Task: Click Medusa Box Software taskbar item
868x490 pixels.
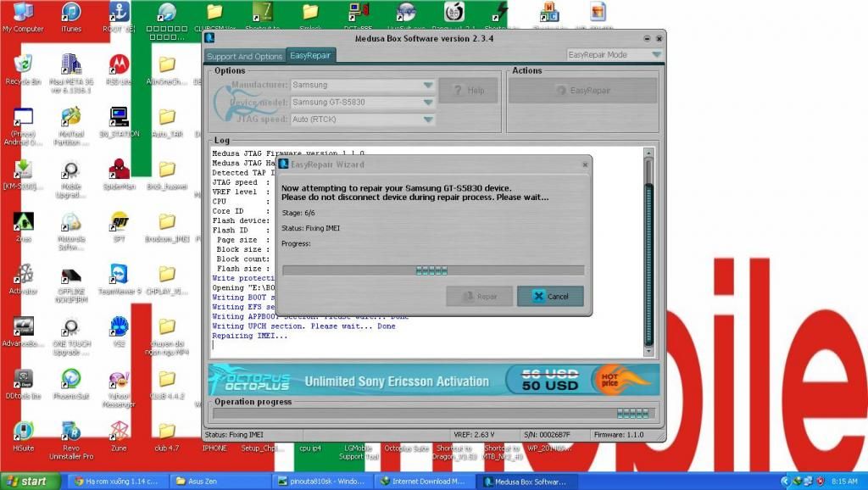Action: pos(528,482)
